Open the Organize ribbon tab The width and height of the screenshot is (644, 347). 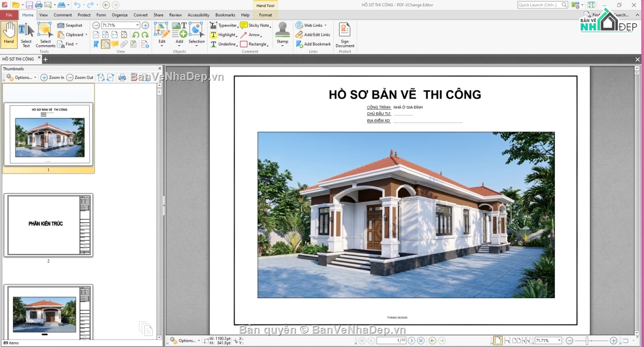coord(120,15)
